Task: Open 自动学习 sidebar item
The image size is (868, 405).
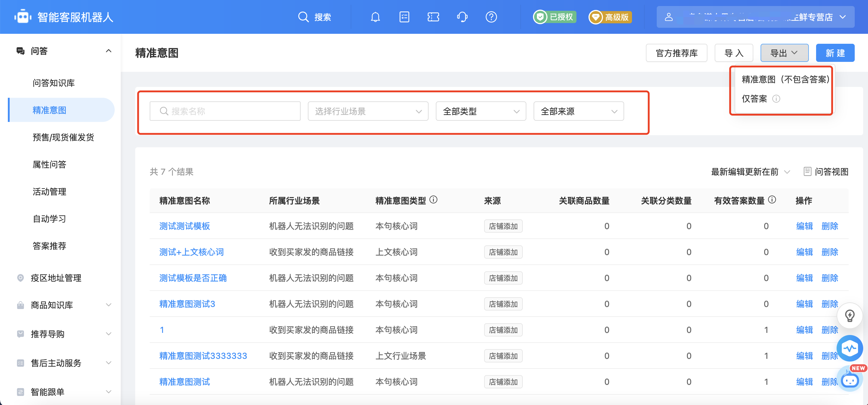Action: (49, 219)
